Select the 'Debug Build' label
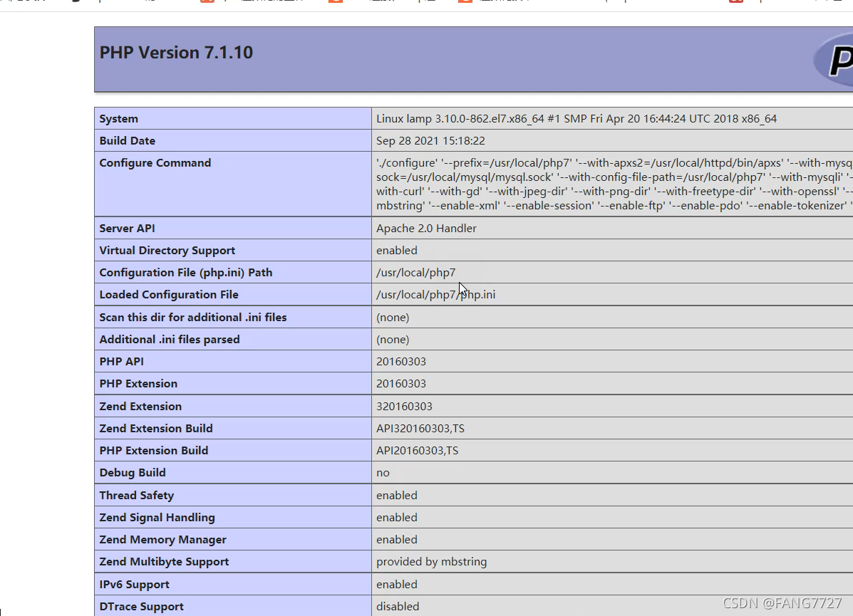 click(133, 473)
